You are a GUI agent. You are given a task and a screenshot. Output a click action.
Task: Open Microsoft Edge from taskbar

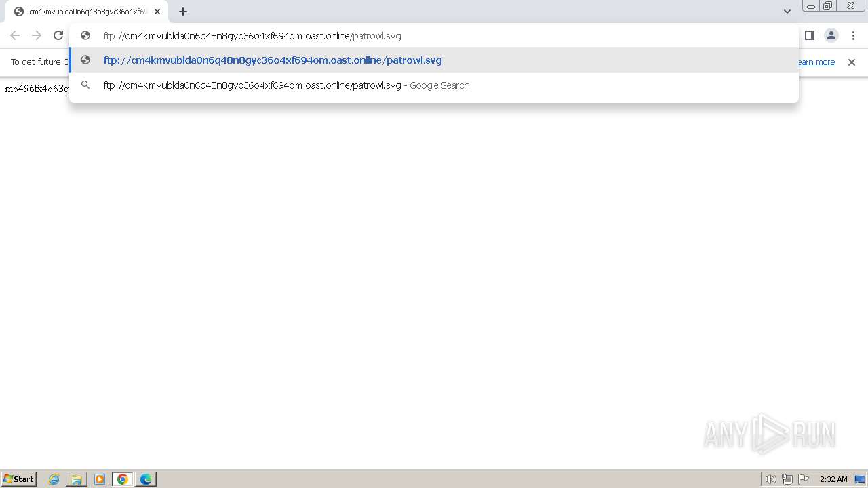[x=146, y=479]
